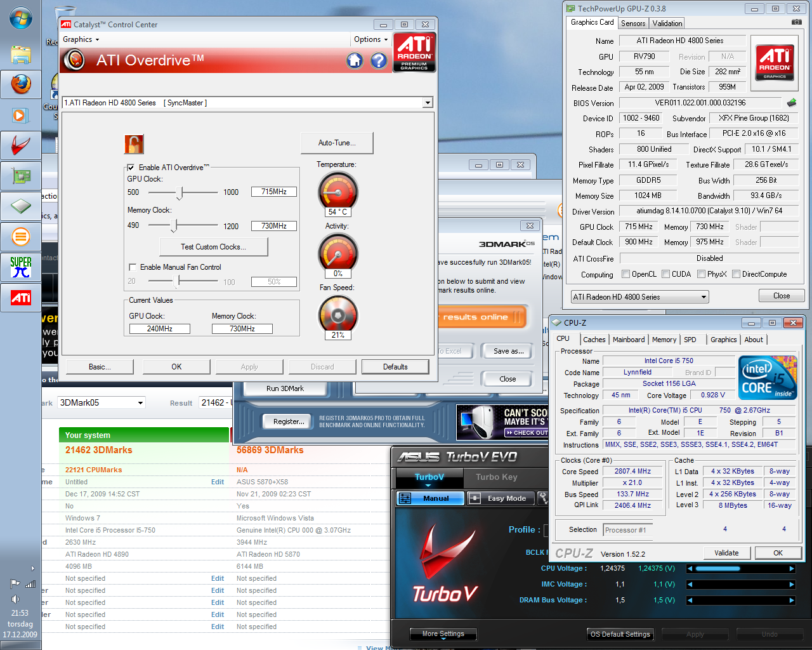
Task: Select the Turbo Key tab in TurboV
Action: point(497,477)
